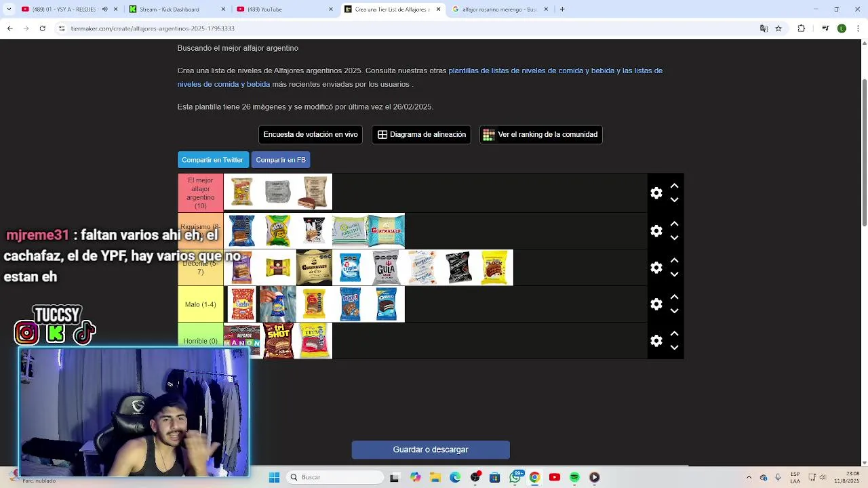
Task: Select the Alfajor Manon thumbnail
Action: pos(242,337)
